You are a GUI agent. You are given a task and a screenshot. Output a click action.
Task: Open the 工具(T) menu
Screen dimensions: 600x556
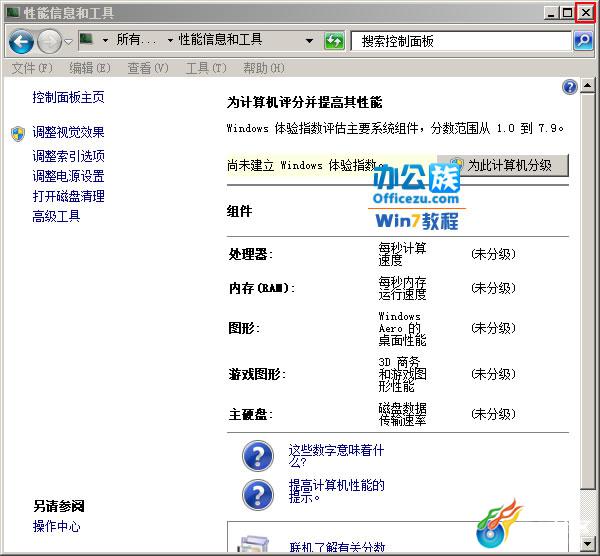point(206,68)
